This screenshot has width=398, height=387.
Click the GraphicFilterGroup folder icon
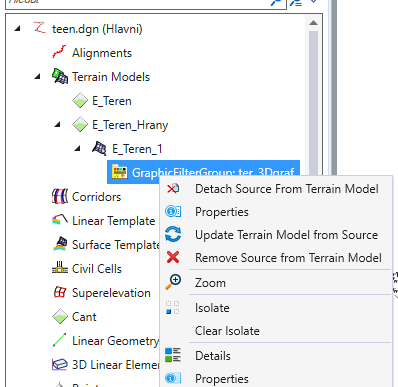(119, 172)
